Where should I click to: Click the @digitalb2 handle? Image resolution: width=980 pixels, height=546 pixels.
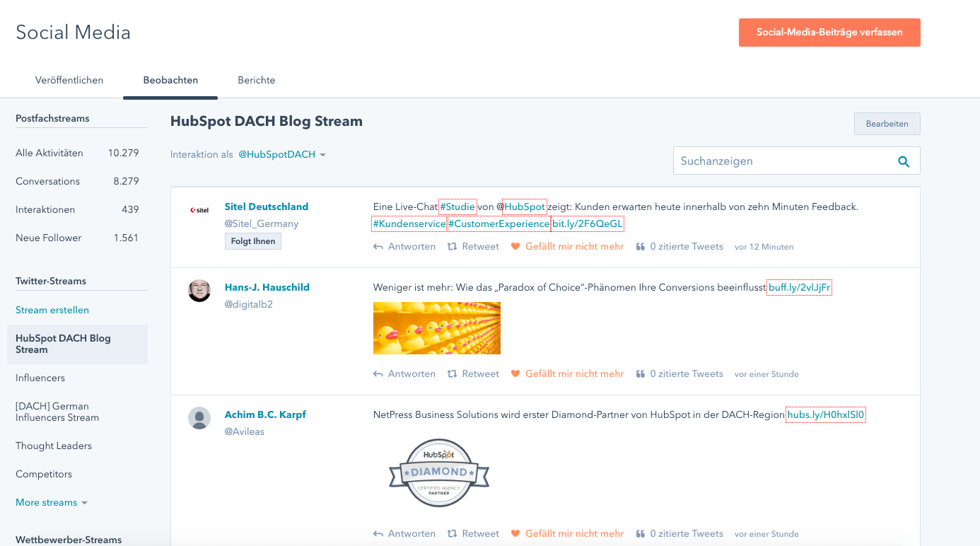point(249,305)
